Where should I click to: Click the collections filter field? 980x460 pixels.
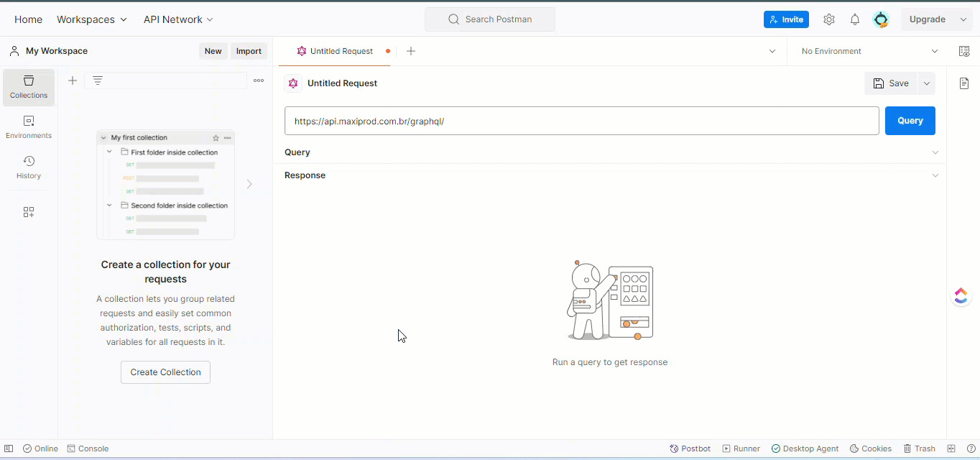165,80
